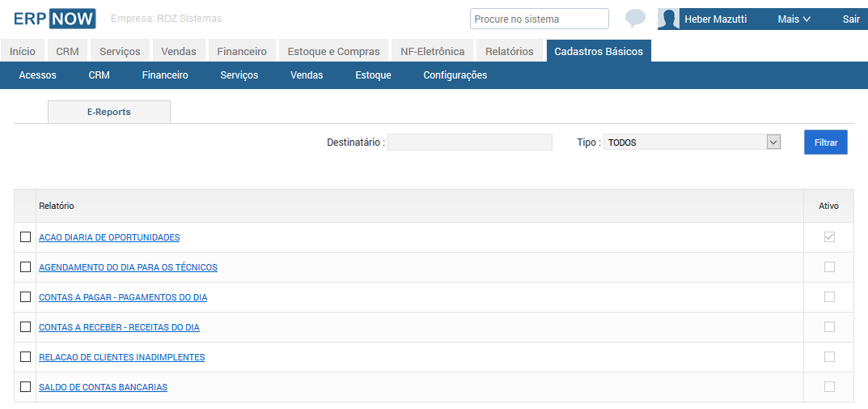Open CONTAS A RECEBER - RECEITAS DO DIA link
The width and height of the screenshot is (868, 409).
(x=119, y=327)
